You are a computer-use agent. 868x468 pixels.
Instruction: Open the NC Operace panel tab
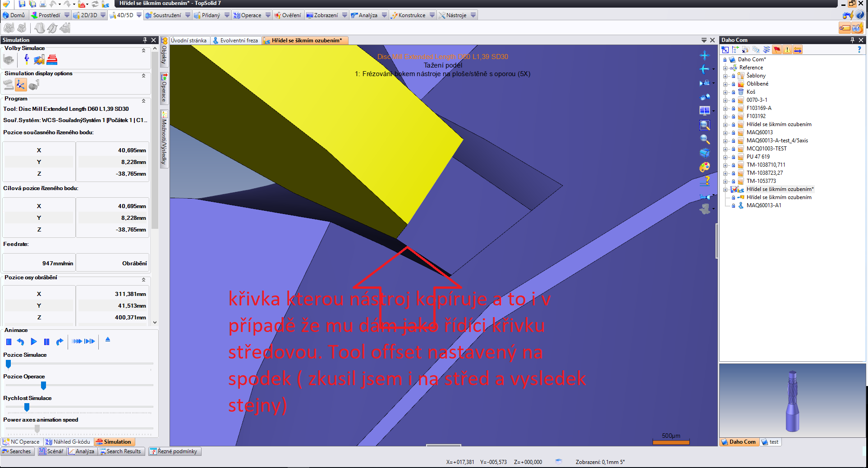tap(22, 442)
